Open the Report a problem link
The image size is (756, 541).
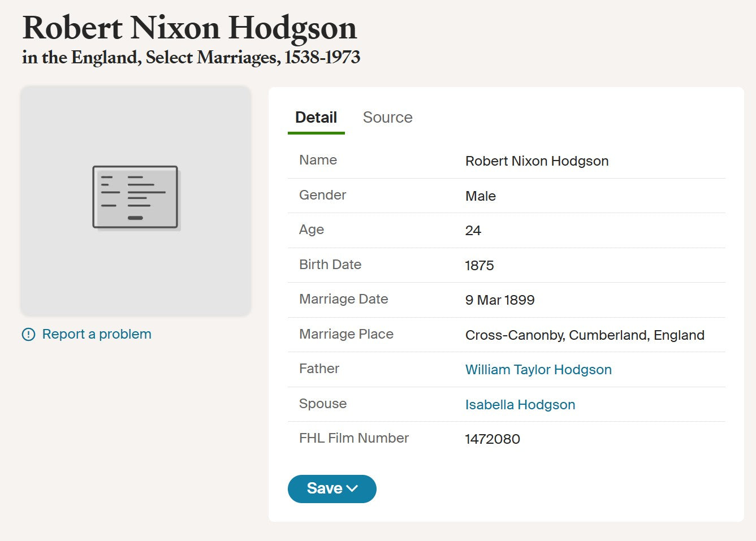click(x=97, y=334)
